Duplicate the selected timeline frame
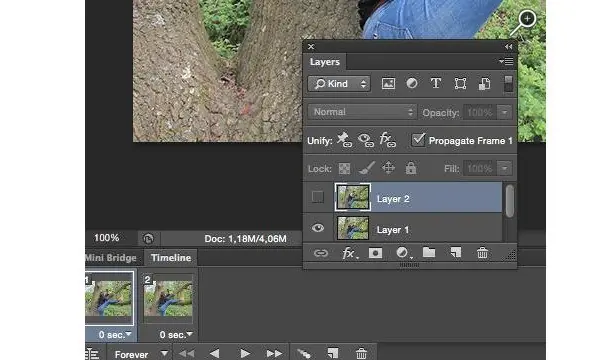Image resolution: width=594 pixels, height=360 pixels. coord(333,354)
